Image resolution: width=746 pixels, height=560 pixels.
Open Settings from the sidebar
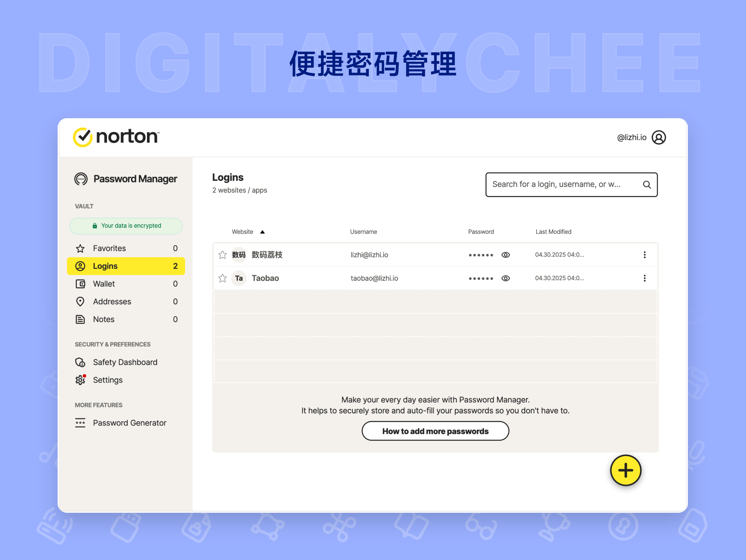point(108,379)
